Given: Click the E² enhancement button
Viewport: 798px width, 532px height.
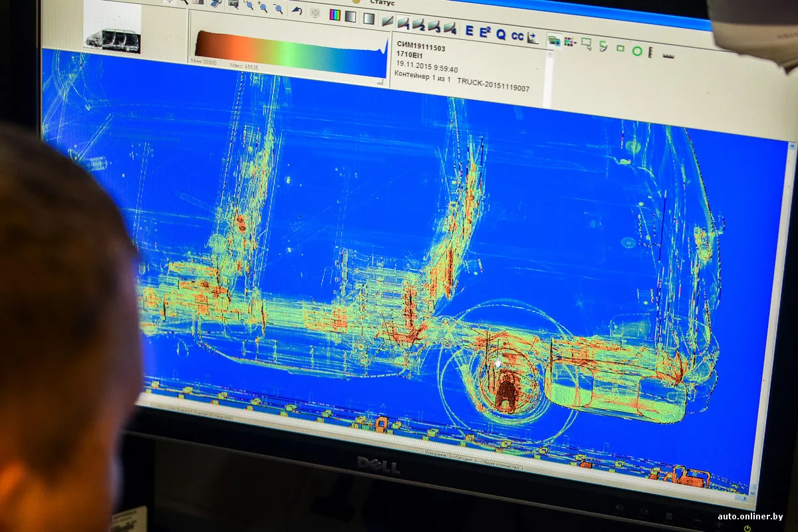Looking at the screenshot, I should pos(485,32).
